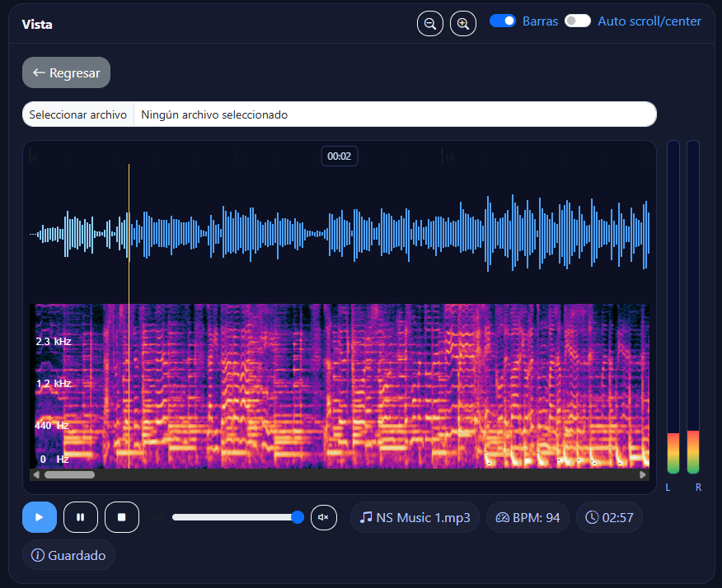The image size is (722, 588).
Task: Play the loaded audio track
Action: 39,517
